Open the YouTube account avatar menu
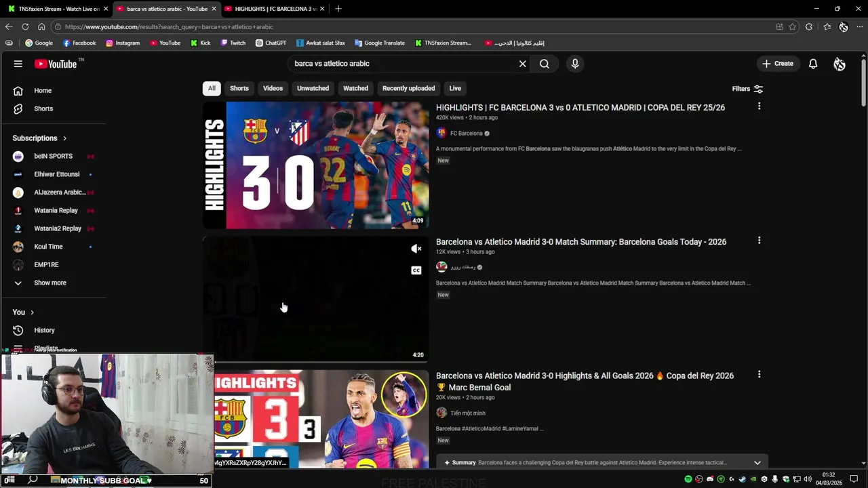The width and height of the screenshot is (868, 488). coord(840,64)
